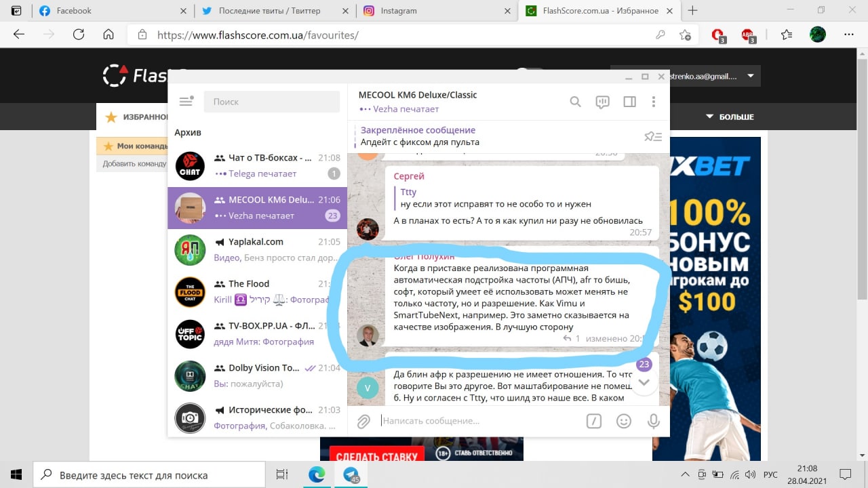Expand FlashScore account email dropdown
The height and width of the screenshot is (488, 868).
(751, 77)
